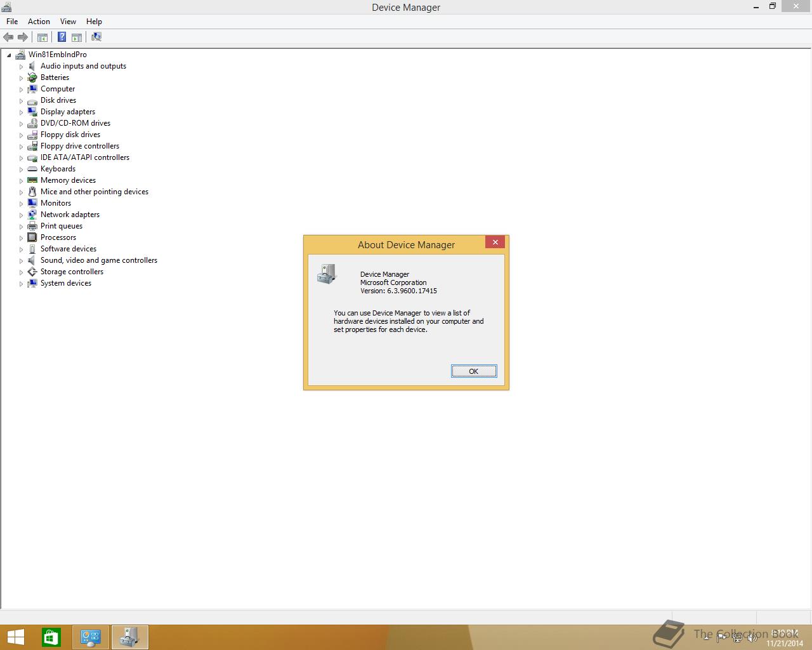Select the Monitors label

pos(56,203)
